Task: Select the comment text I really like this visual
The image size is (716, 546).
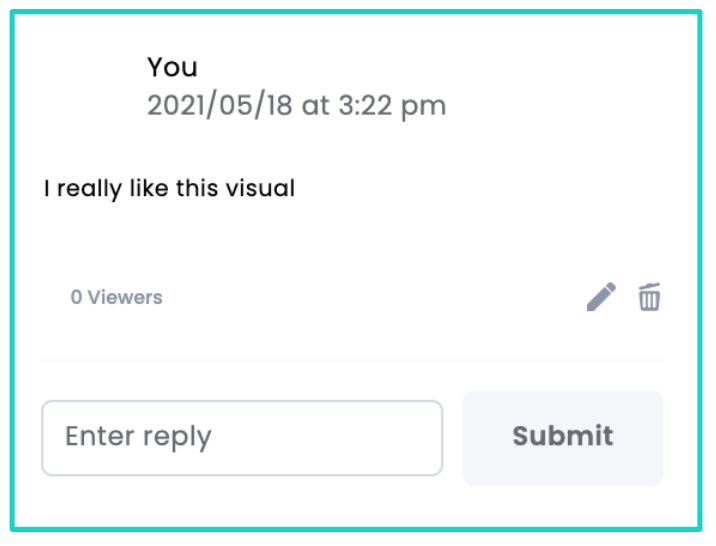Action: [x=169, y=189]
